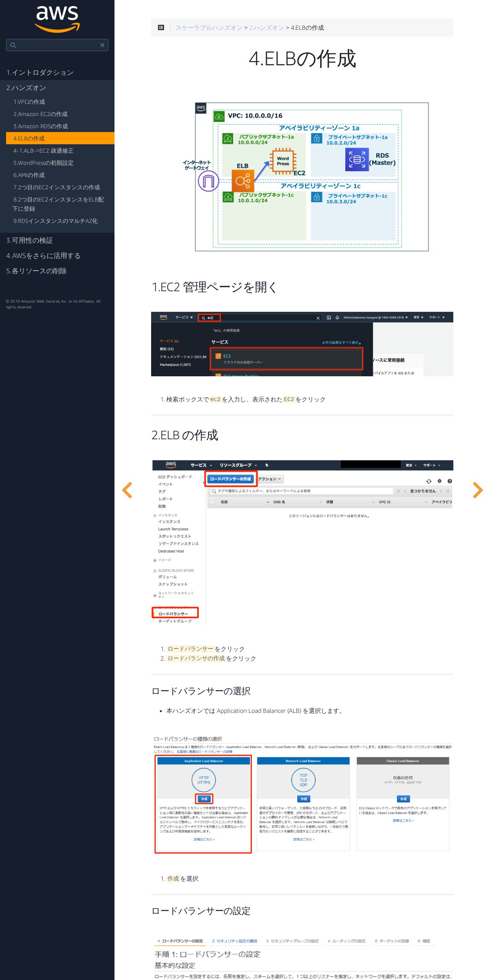Click highlighted ロードバランサの作成 in step two
Viewport: 490px width, 980px height.
tap(196, 658)
